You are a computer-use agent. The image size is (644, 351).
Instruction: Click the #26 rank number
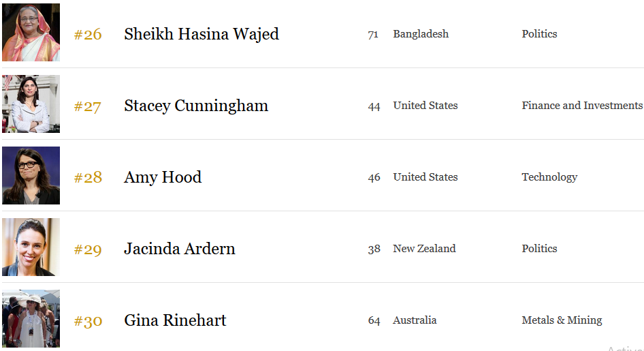point(88,35)
